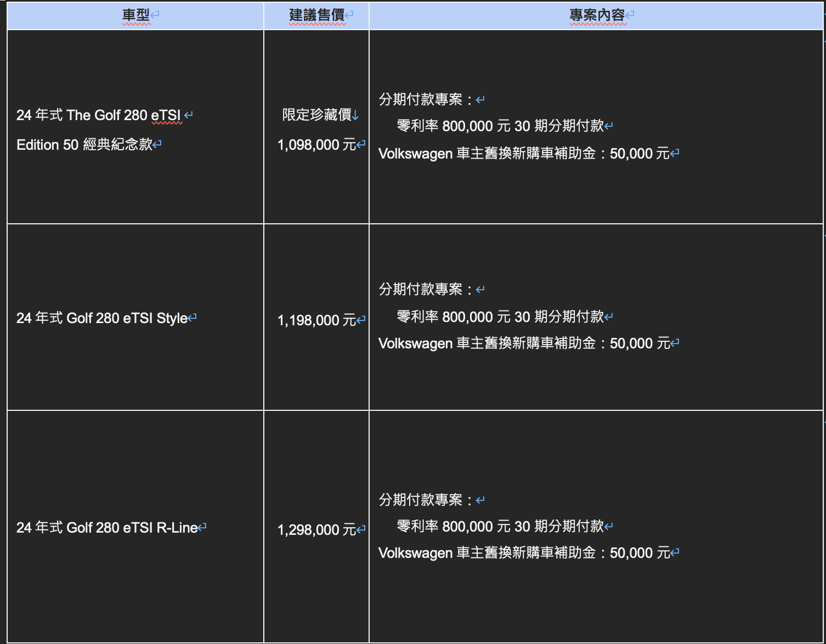Click the '24 年式 Golf 280 eTSI R-Line' model name
This screenshot has height=644, width=826.
(107, 528)
